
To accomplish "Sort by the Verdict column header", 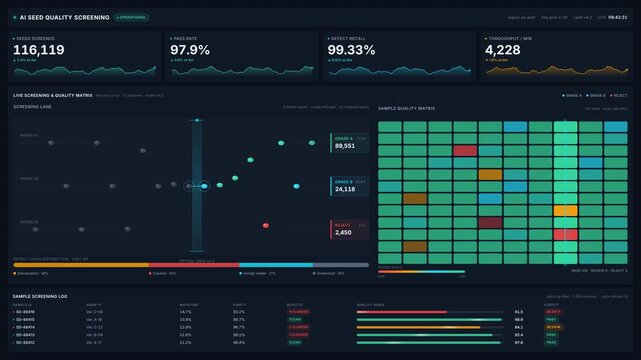I will pyautogui.click(x=551, y=305).
